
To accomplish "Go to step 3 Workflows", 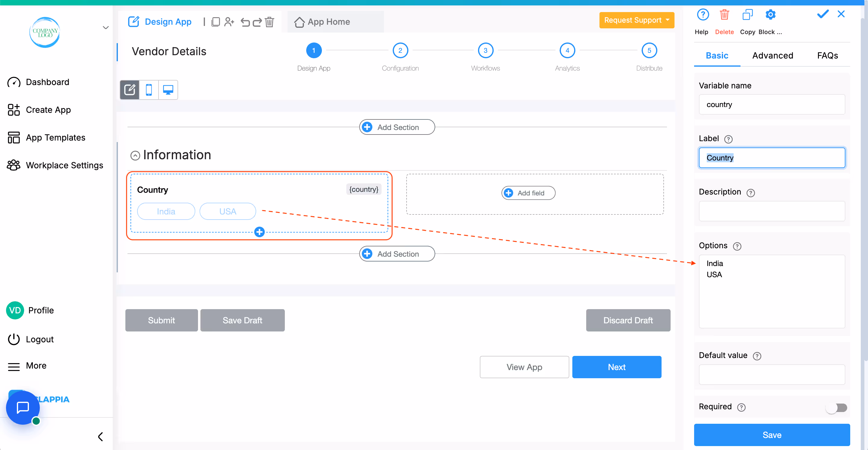I will (x=485, y=51).
